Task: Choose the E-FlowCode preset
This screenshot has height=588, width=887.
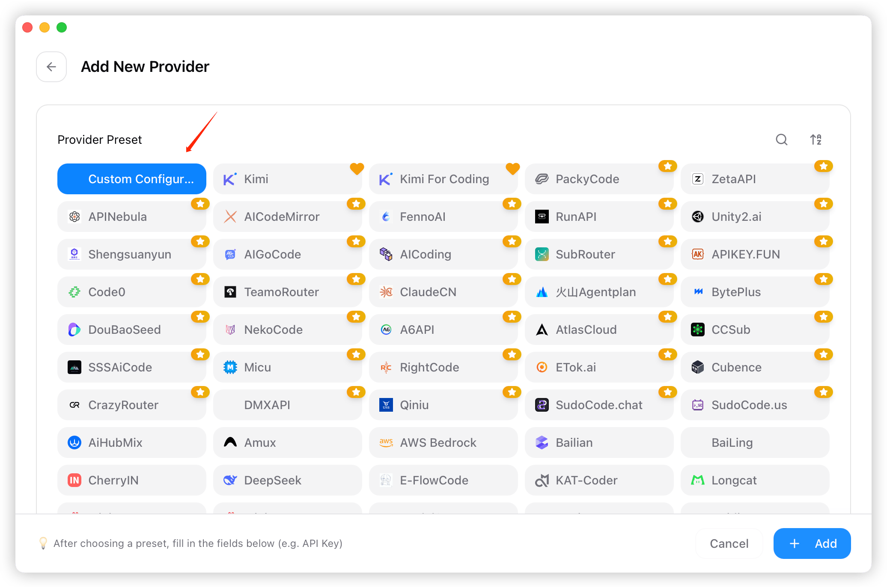Action: click(x=443, y=480)
